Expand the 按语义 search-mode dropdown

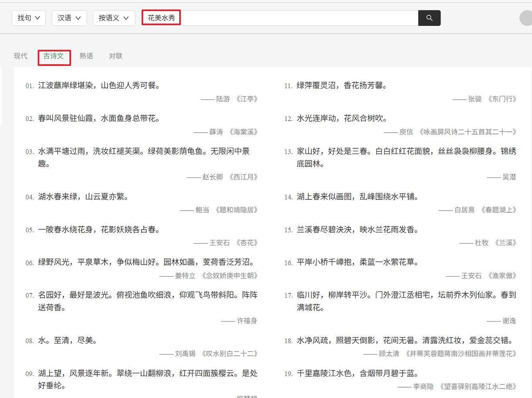114,18
